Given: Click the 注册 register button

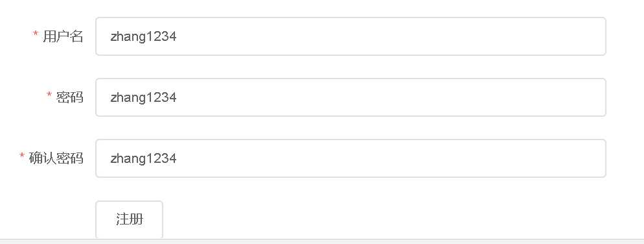Looking at the screenshot, I should (x=129, y=219).
